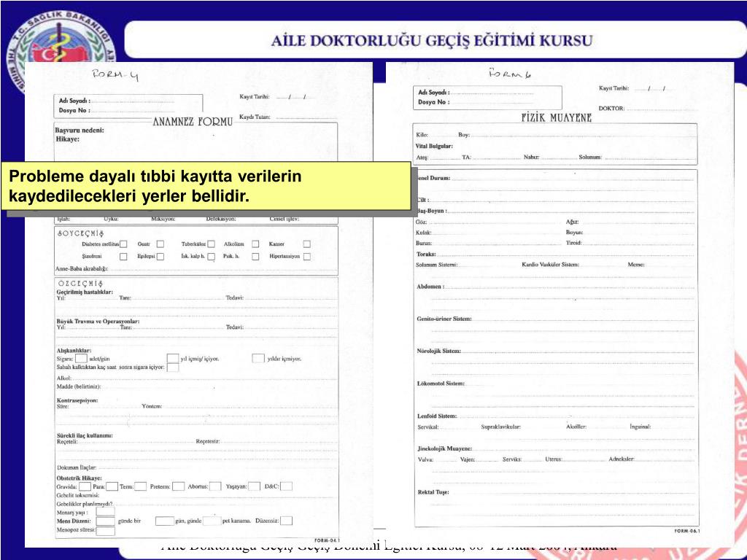Viewport: 747px width, 560px height.
Task: Click the 'Abdomen :' label
Action: [430, 286]
